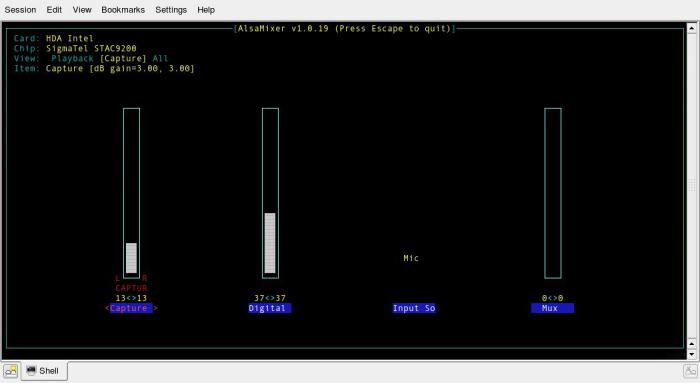Click the empty Mux volume bar
This screenshot has height=383, width=700.
[x=553, y=193]
